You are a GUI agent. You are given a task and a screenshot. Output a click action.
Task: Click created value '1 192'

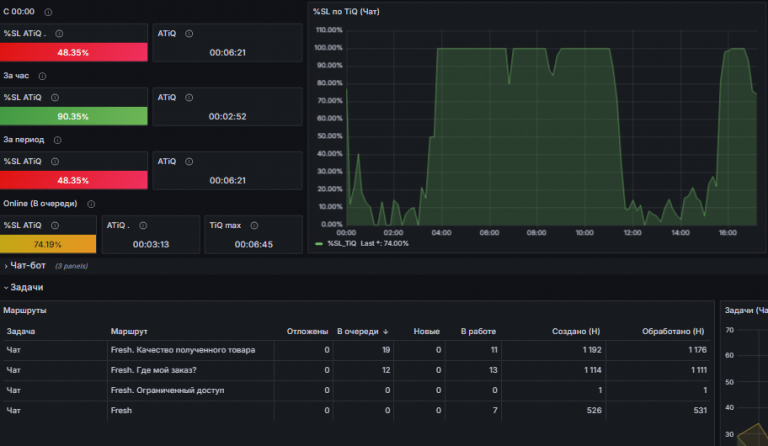pos(592,350)
